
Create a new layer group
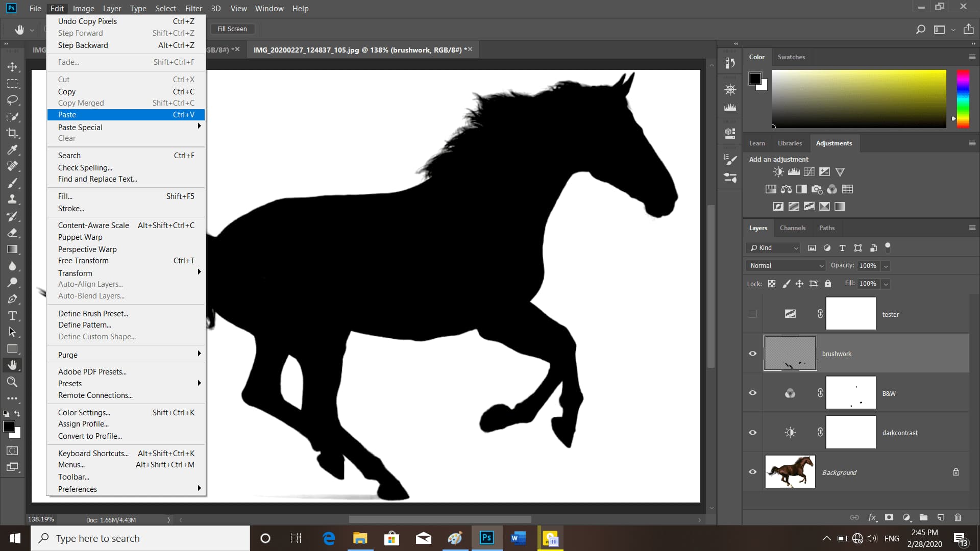(x=923, y=517)
